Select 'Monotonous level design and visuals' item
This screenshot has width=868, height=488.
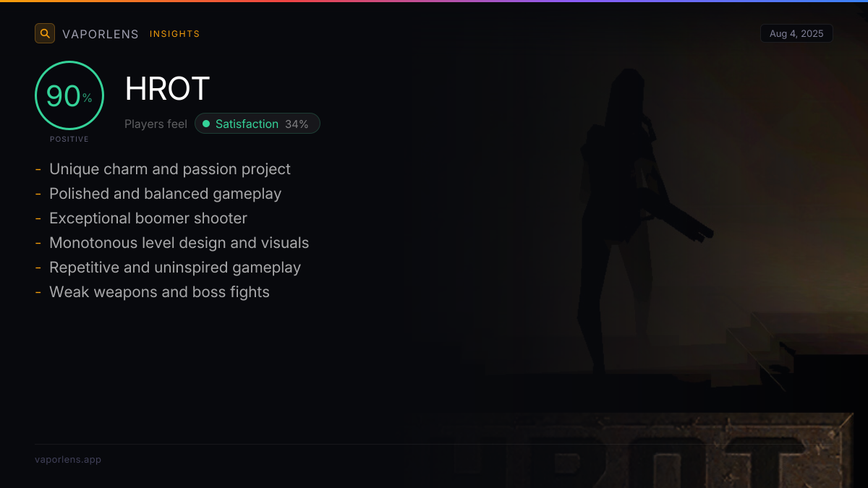click(x=179, y=243)
